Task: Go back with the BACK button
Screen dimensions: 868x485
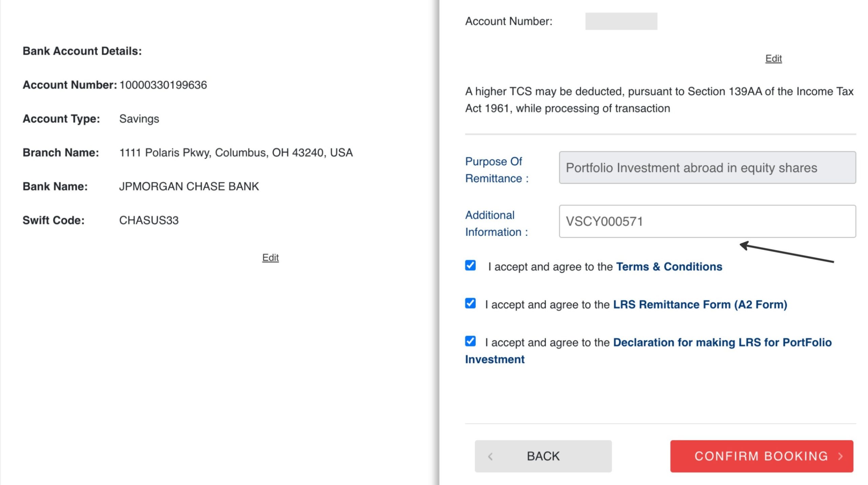Action: pyautogui.click(x=543, y=456)
